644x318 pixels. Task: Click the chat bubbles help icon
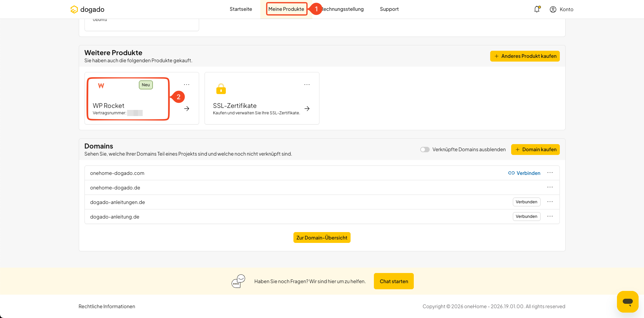(238, 281)
